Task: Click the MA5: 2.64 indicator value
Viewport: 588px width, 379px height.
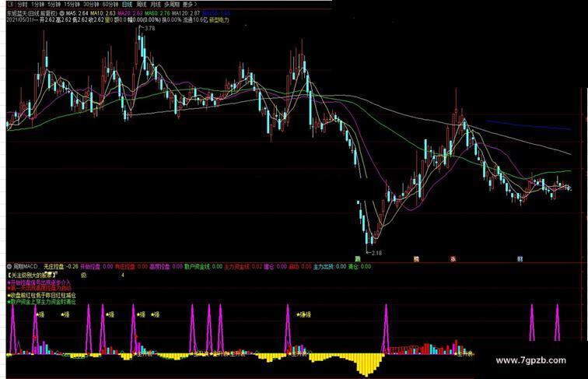Action: tap(77, 13)
